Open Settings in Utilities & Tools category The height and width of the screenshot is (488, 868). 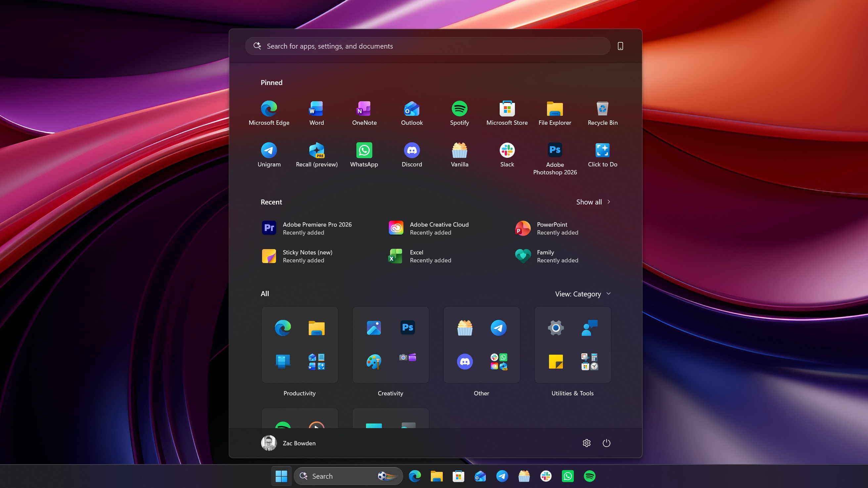pos(556,328)
